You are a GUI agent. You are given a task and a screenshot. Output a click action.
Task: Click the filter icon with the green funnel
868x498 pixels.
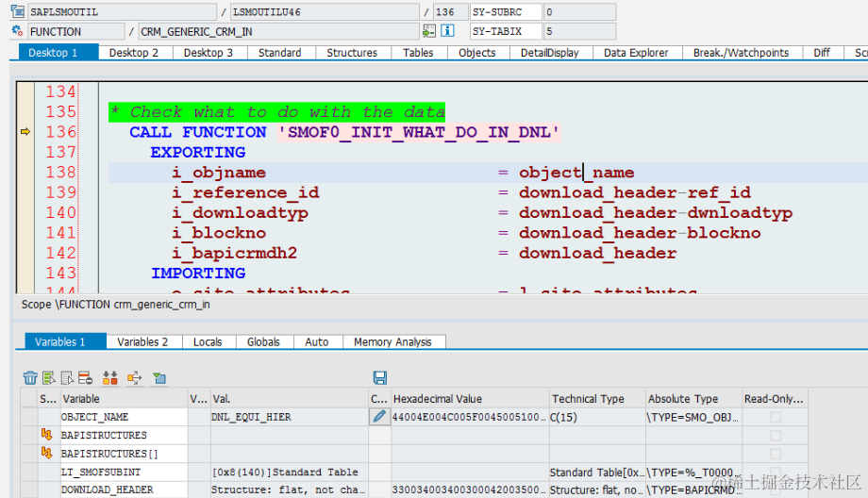[x=159, y=378]
